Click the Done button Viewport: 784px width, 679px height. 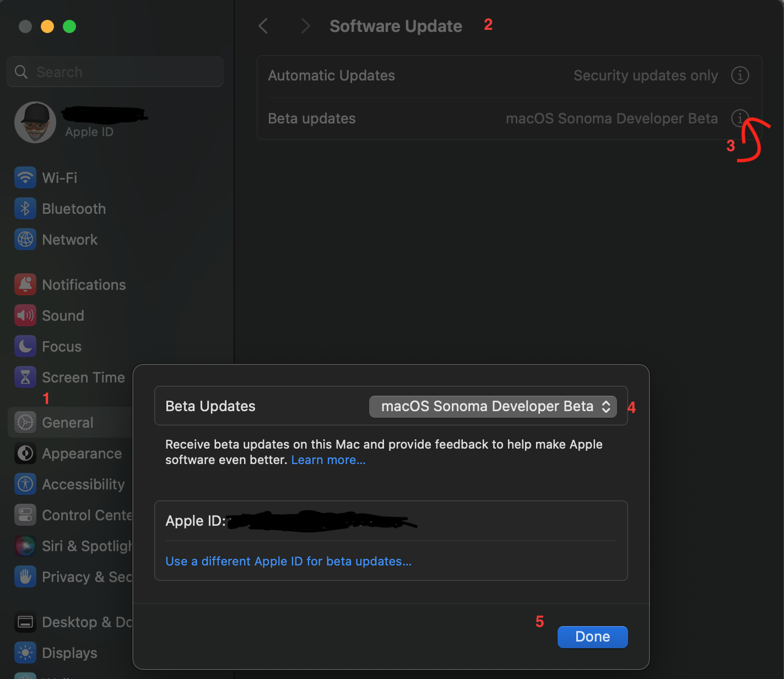point(592,637)
